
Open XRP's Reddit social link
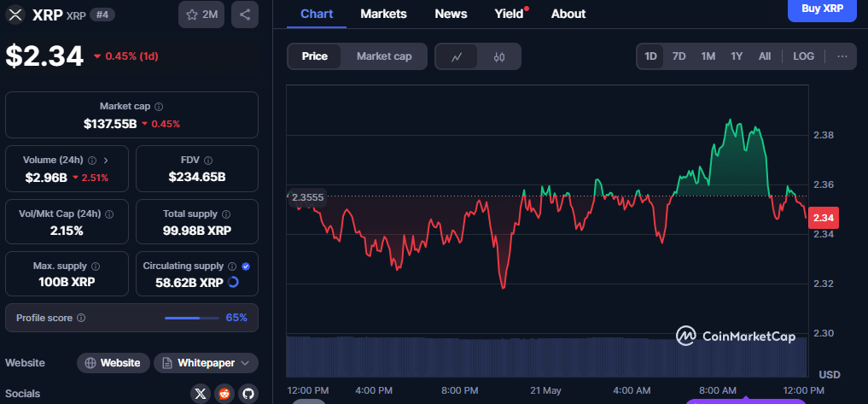pyautogui.click(x=224, y=394)
